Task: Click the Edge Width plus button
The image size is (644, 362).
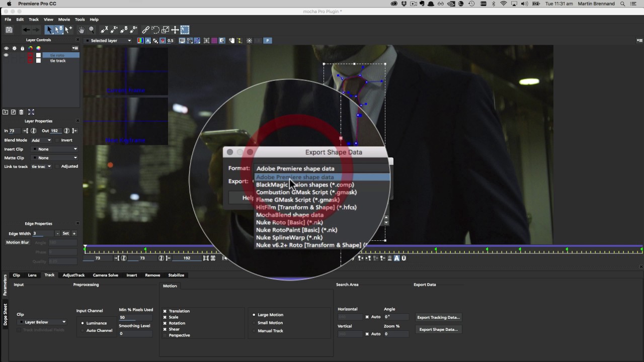Action: [74, 233]
